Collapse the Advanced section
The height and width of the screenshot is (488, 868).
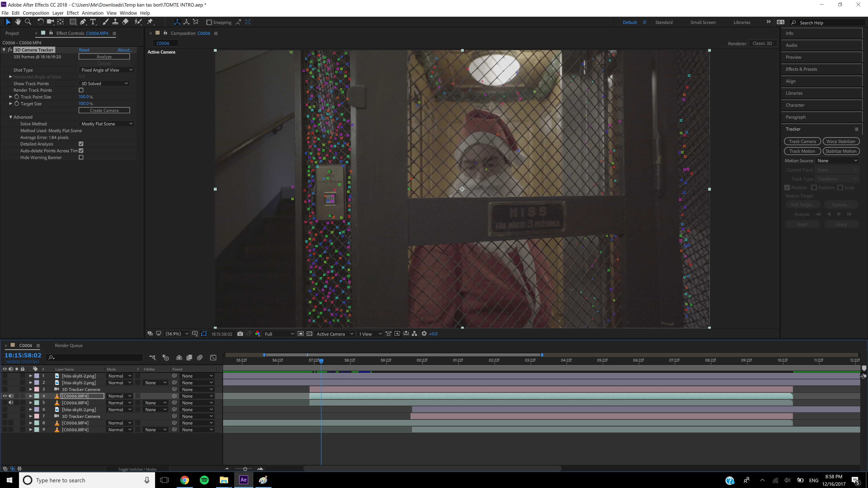point(11,117)
